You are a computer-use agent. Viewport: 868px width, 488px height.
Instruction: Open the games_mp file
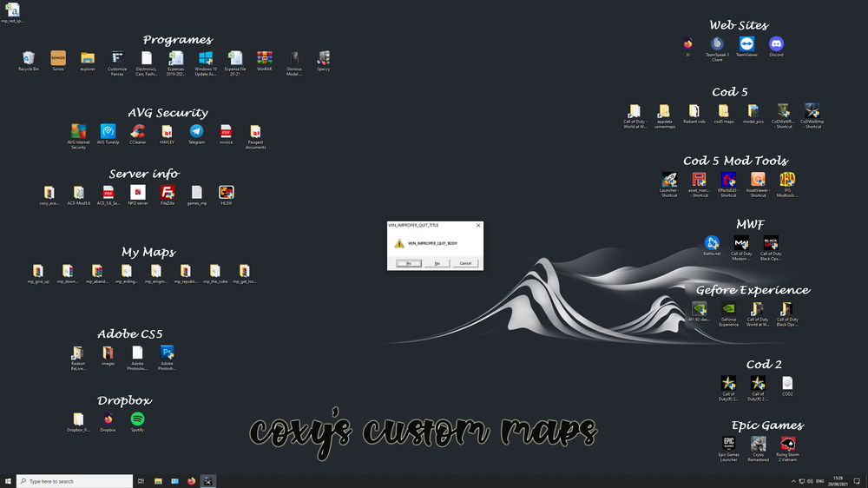(196, 195)
